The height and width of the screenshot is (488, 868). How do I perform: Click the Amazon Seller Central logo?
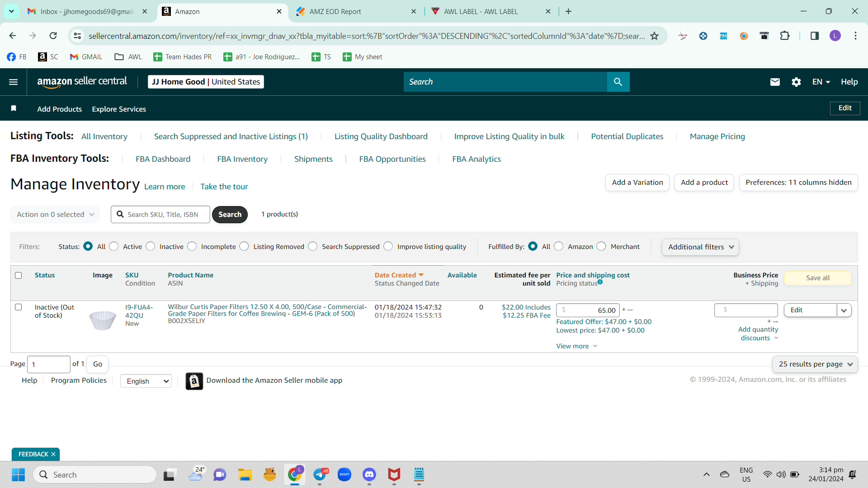pos(82,82)
